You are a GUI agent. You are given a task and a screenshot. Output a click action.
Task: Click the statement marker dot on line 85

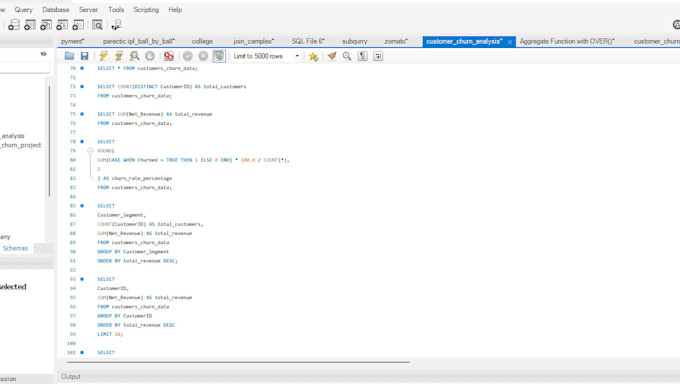(82, 206)
